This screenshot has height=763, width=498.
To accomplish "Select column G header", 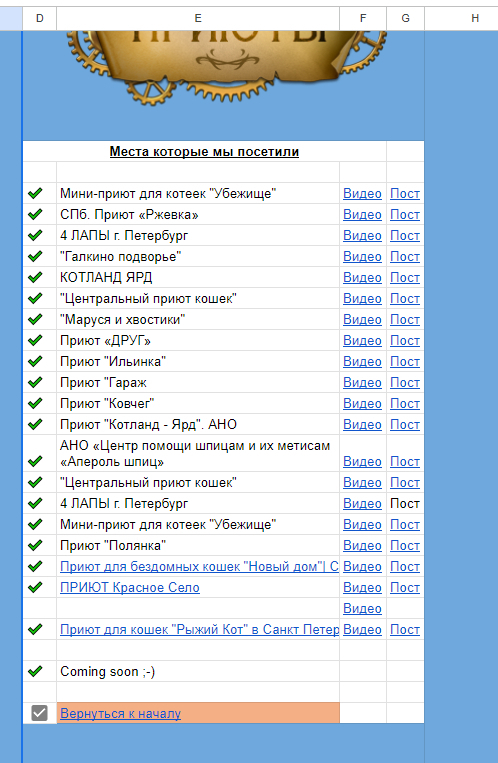I will (406, 18).
